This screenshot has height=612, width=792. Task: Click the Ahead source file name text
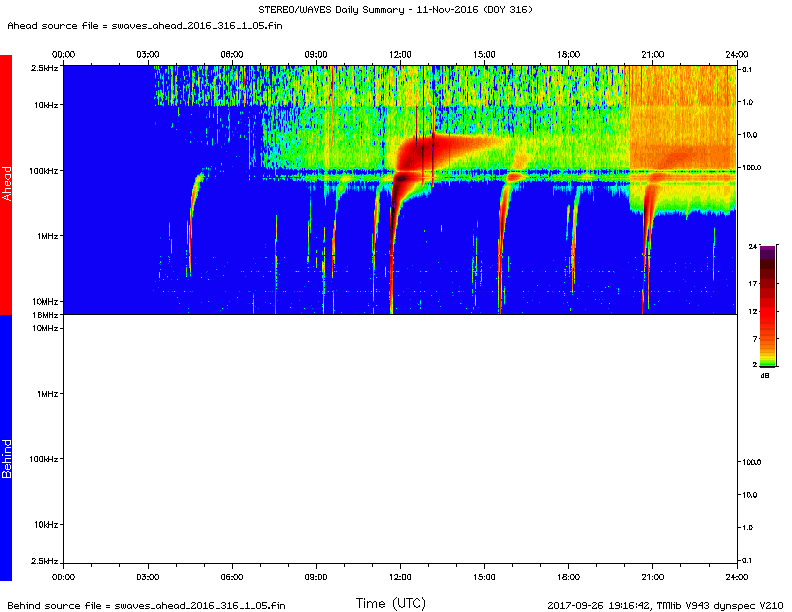145,24
